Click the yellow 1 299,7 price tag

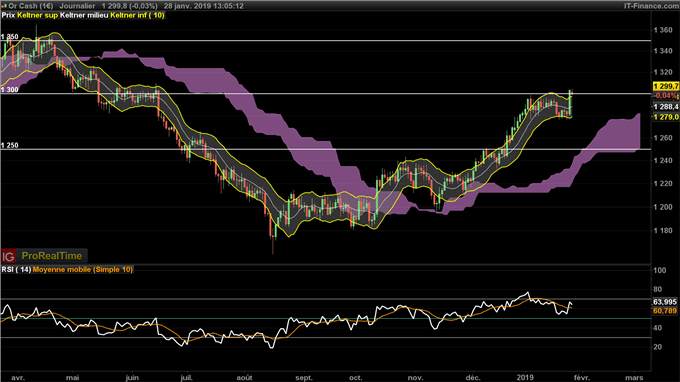666,86
